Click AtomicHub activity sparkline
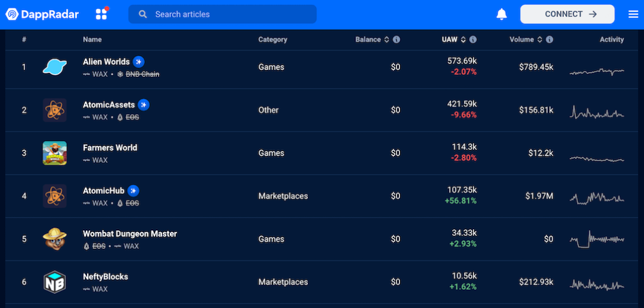This screenshot has height=308, width=644. [597, 198]
